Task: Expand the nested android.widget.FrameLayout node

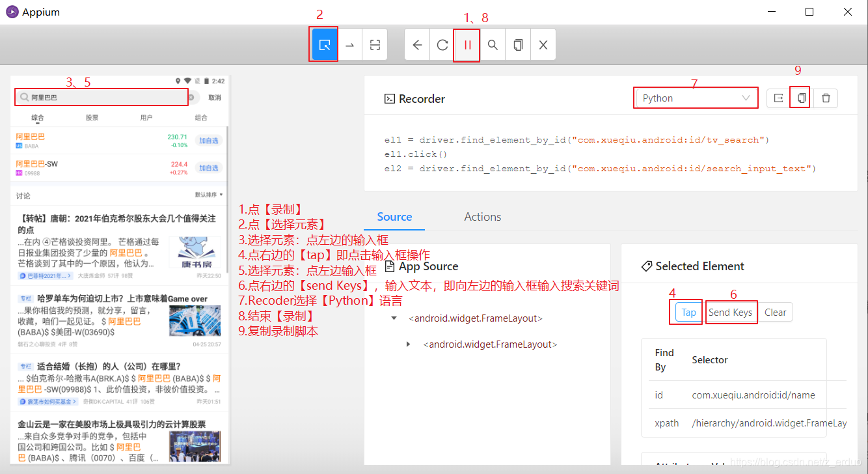Action: (x=408, y=344)
